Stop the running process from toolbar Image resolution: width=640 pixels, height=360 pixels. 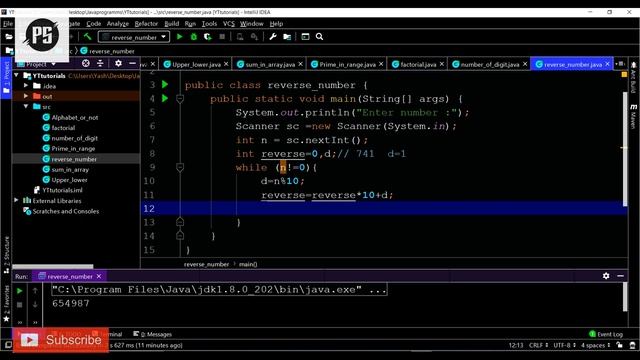[222, 37]
